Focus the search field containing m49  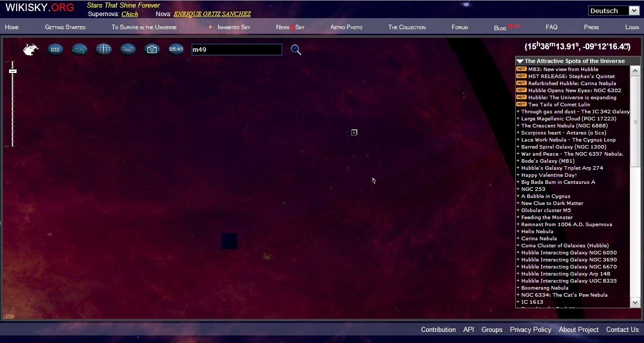(x=236, y=49)
